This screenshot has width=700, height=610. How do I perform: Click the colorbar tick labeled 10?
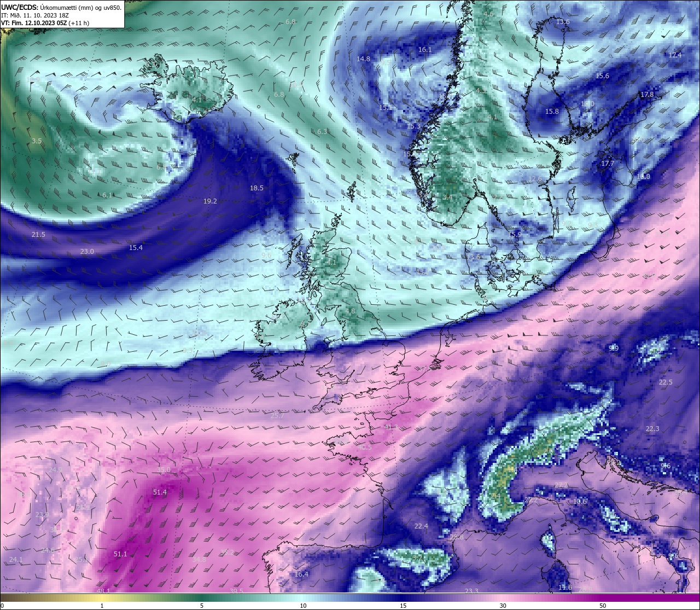(302, 606)
